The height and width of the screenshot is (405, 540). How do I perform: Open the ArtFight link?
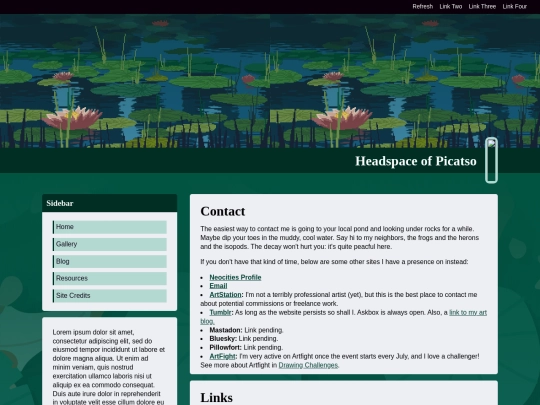coord(222,356)
